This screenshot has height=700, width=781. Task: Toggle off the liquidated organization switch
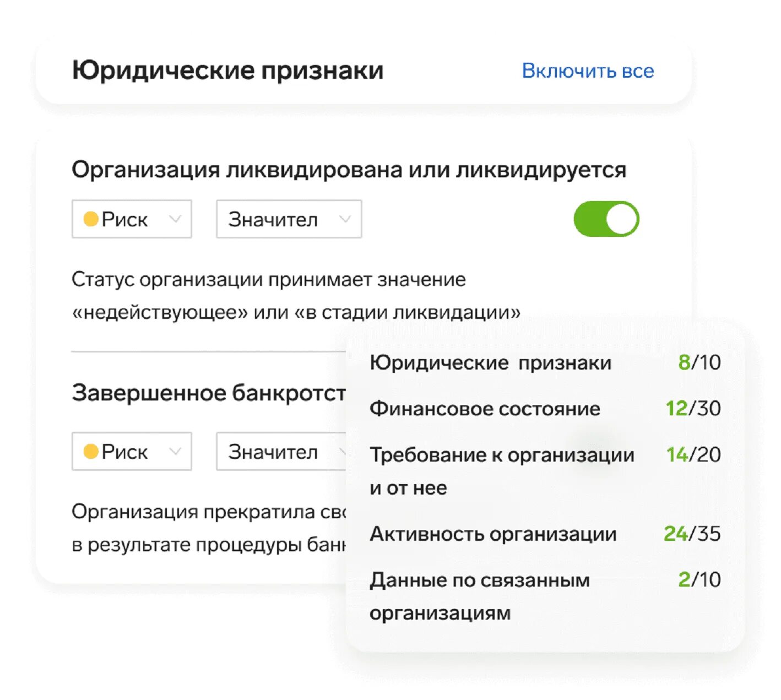pos(606,219)
